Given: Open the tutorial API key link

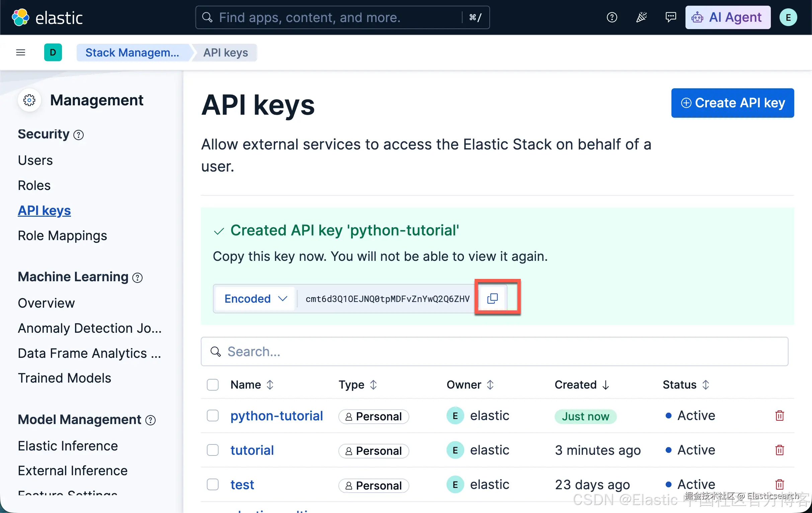Looking at the screenshot, I should (252, 450).
